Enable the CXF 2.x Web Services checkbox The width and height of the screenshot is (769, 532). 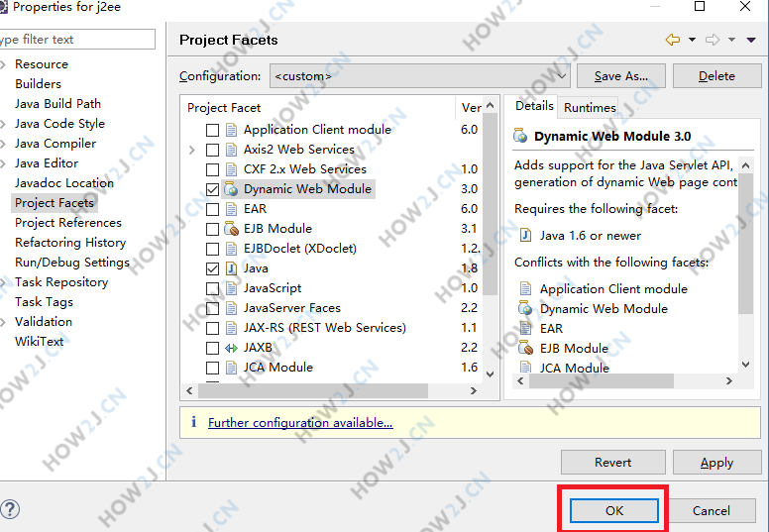(x=212, y=169)
